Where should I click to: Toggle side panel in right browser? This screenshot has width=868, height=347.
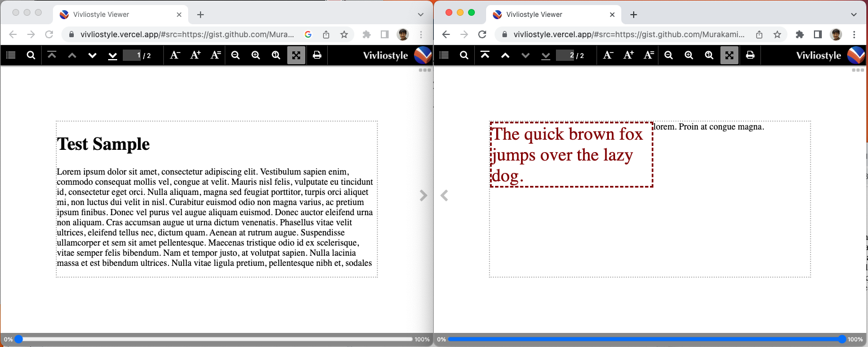point(818,34)
